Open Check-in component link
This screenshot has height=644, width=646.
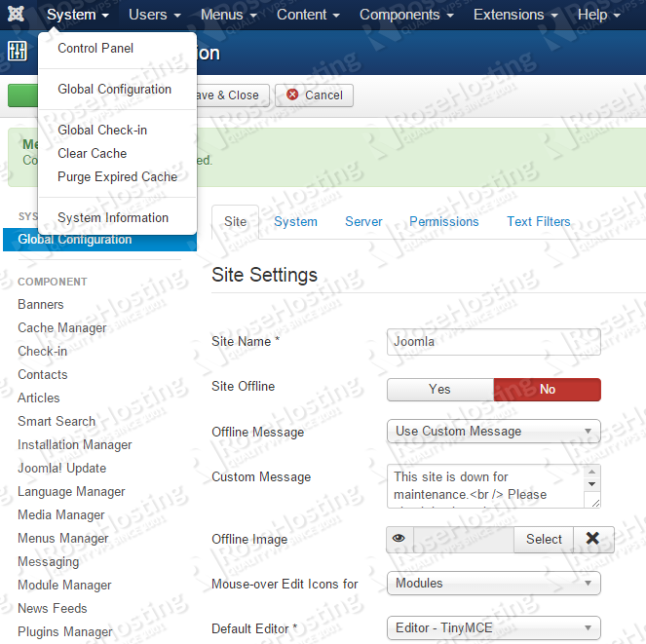click(x=43, y=351)
